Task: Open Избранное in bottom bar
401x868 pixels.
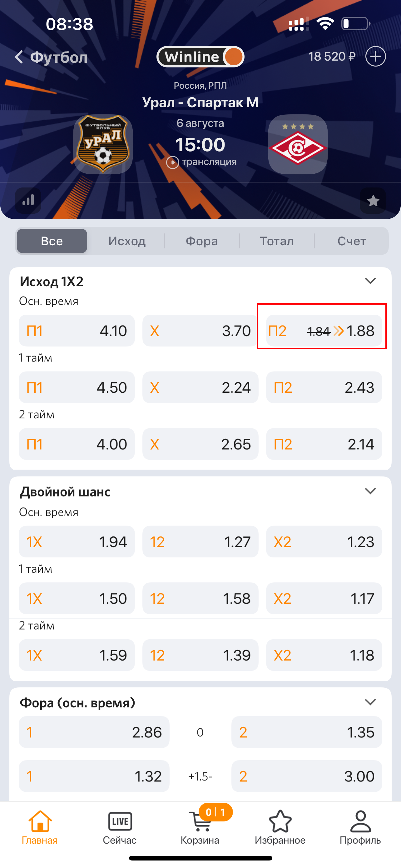Action: click(x=280, y=827)
